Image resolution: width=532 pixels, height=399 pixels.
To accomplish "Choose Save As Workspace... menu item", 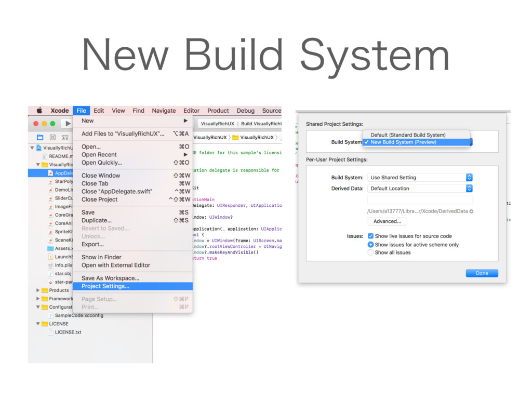I will click(132, 278).
